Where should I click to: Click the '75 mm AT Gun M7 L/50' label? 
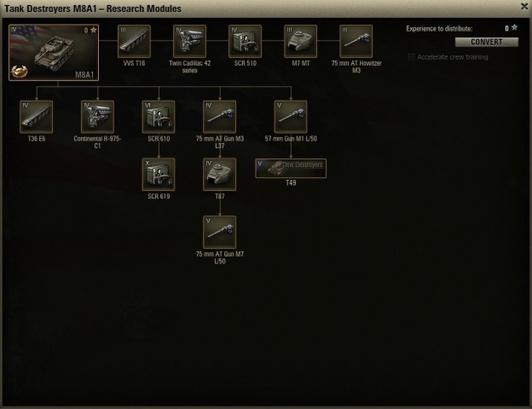[x=220, y=257]
